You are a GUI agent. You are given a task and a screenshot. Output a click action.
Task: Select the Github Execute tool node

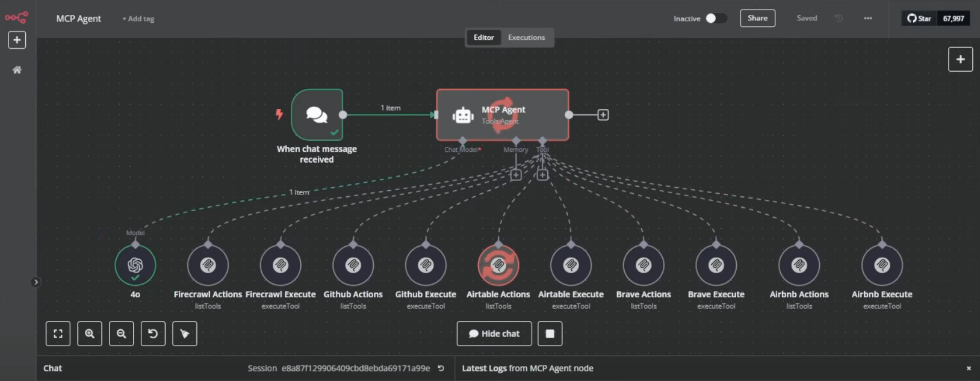click(x=426, y=265)
